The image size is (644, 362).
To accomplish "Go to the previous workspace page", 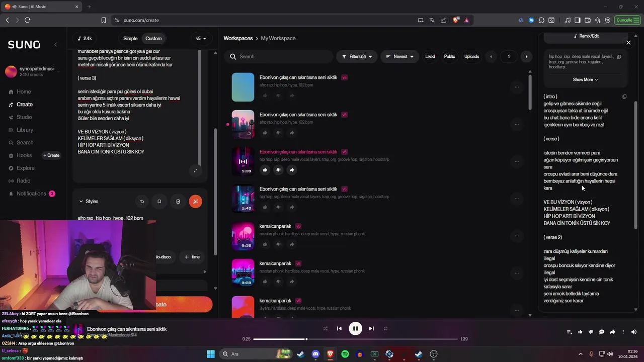I will tap(491, 56).
